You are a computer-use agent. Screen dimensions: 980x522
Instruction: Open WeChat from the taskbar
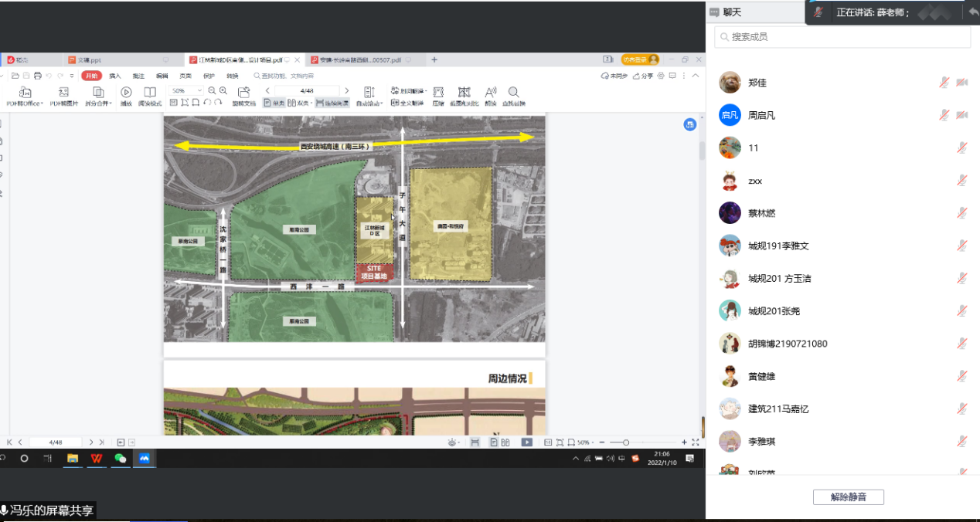(x=120, y=458)
